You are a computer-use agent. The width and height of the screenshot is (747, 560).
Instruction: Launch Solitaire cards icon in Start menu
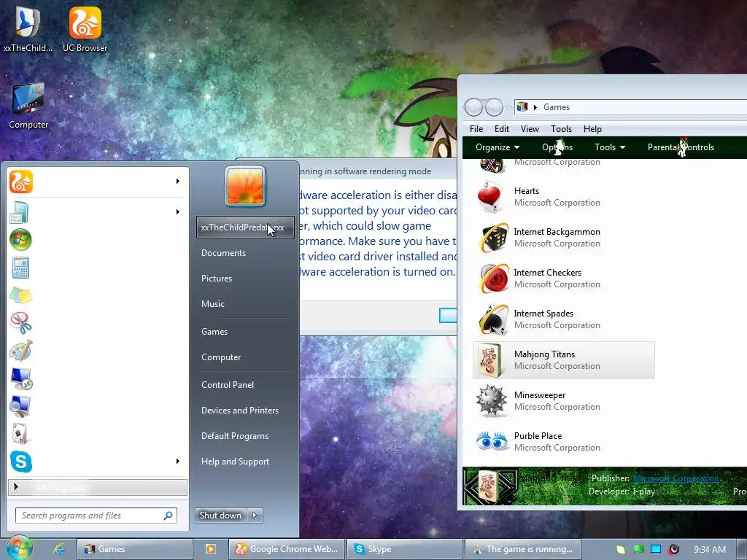(x=20, y=434)
